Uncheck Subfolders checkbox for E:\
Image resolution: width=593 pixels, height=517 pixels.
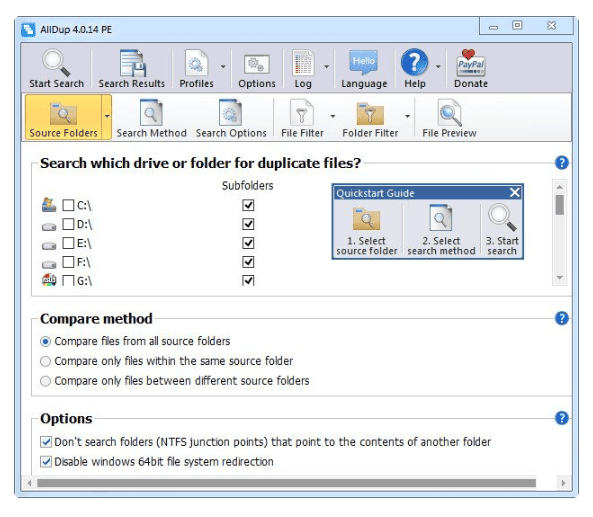pyautogui.click(x=248, y=243)
